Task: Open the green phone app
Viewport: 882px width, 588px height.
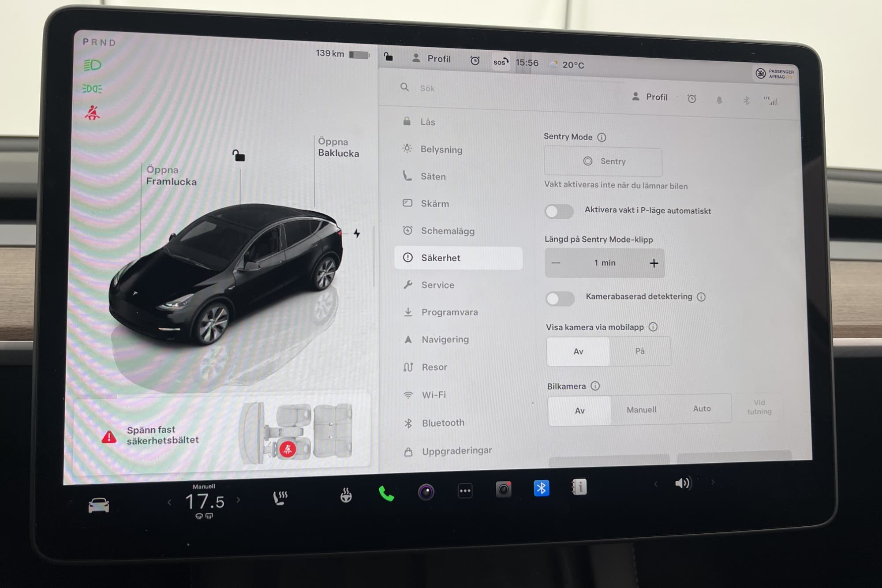Action: (386, 494)
